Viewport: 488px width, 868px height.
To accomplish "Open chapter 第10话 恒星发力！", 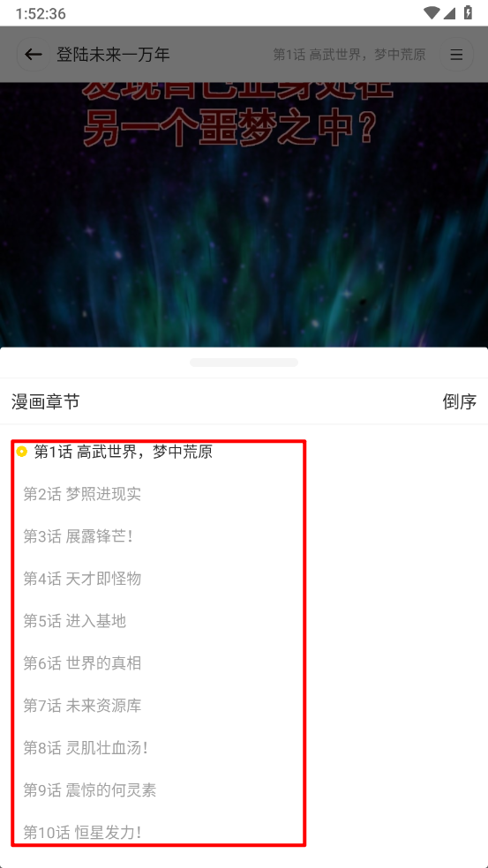I will tap(83, 832).
